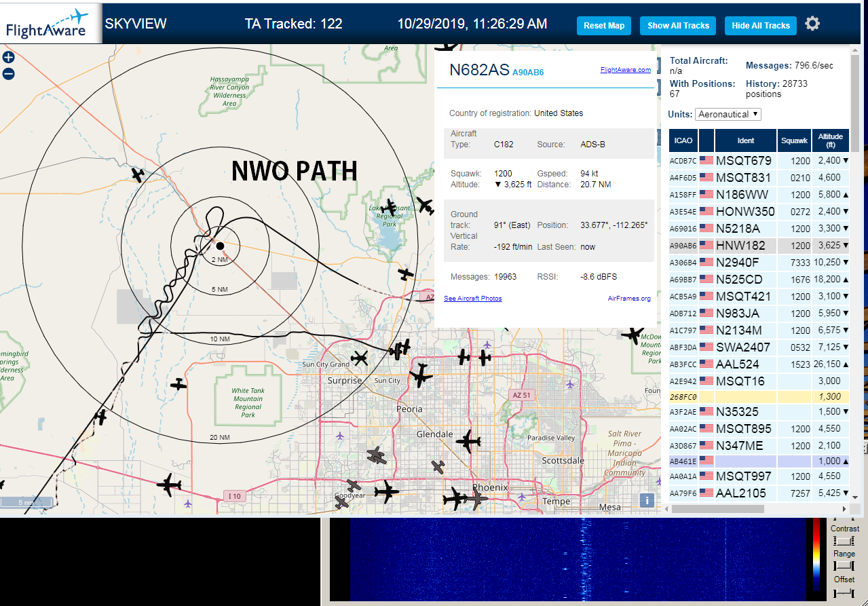Select the HNW182 table row
The height and width of the screenshot is (606, 868).
[x=759, y=246]
